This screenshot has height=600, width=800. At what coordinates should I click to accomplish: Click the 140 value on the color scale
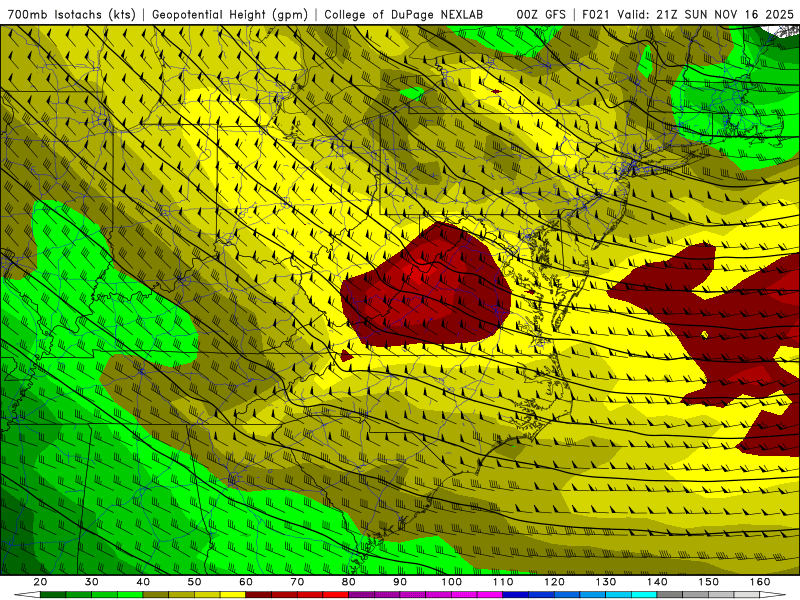[657, 582]
